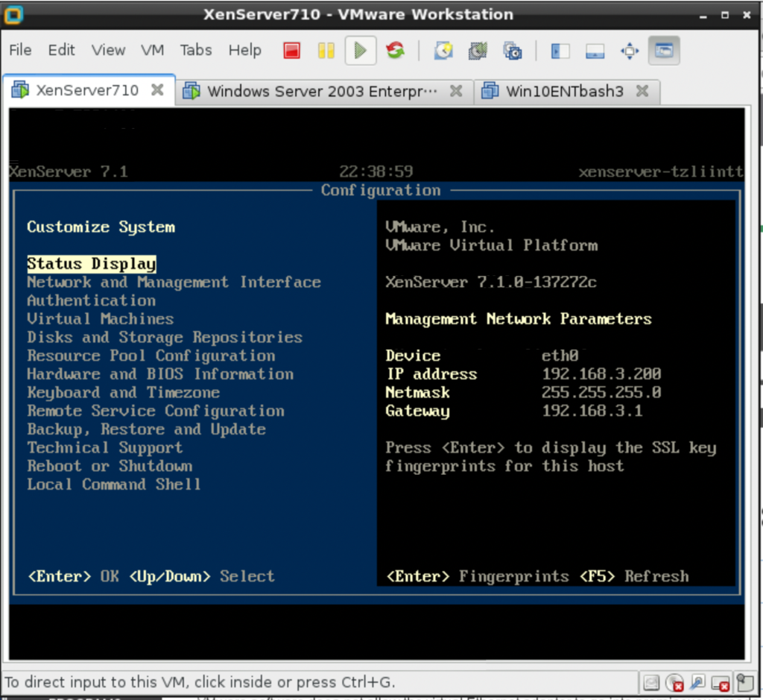The width and height of the screenshot is (763, 700).
Task: Enter full screen mode icon
Action: 629,50
